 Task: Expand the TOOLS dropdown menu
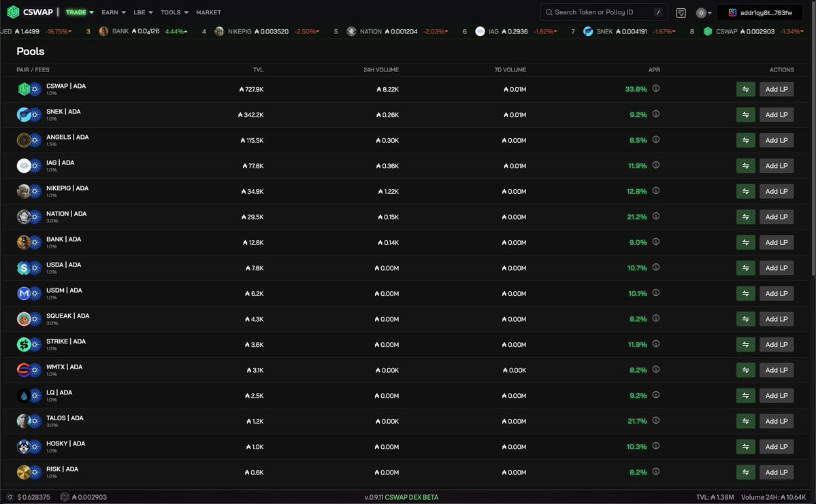pos(174,12)
